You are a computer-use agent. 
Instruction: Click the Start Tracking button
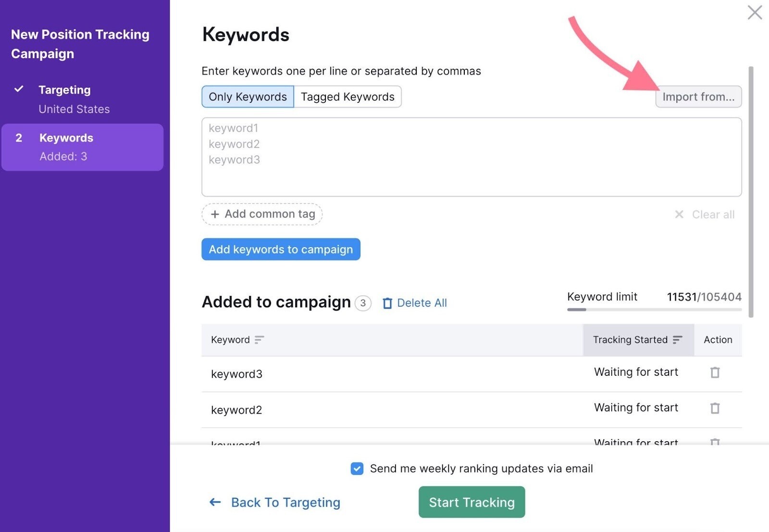[x=471, y=502]
